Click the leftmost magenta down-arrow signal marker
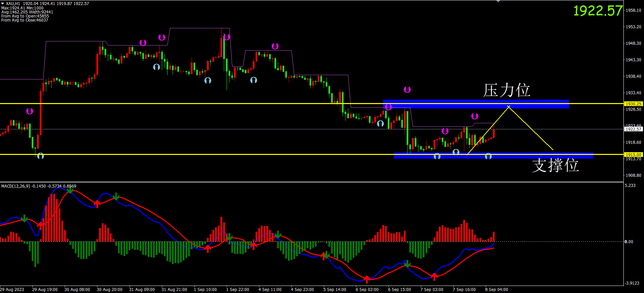644x293 pixels. 30,111
